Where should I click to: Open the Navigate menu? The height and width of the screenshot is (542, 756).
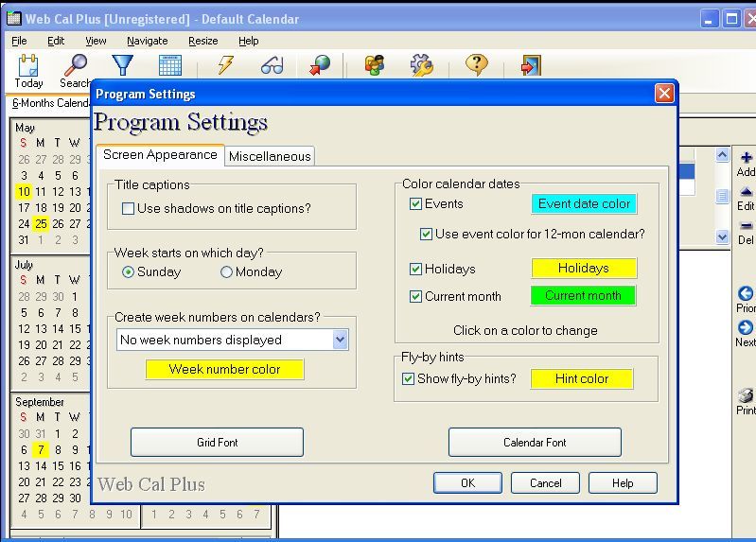(147, 41)
